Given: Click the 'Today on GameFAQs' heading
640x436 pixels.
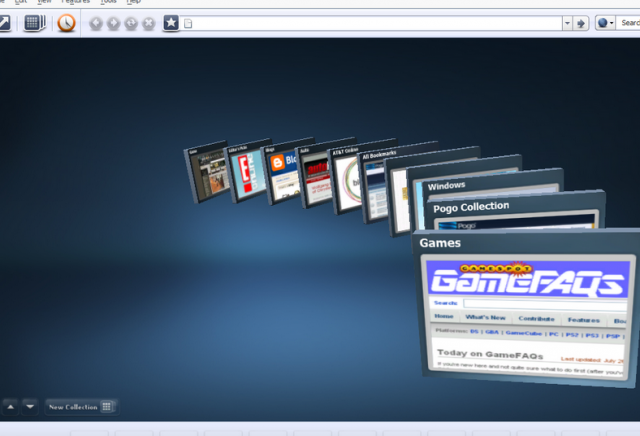Looking at the screenshot, I should point(490,354).
